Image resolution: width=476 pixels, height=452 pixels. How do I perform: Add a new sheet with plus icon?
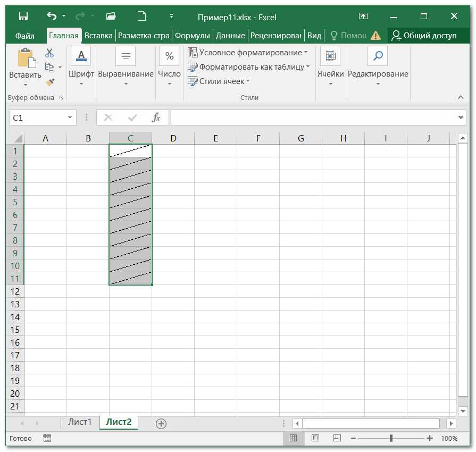[161, 423]
